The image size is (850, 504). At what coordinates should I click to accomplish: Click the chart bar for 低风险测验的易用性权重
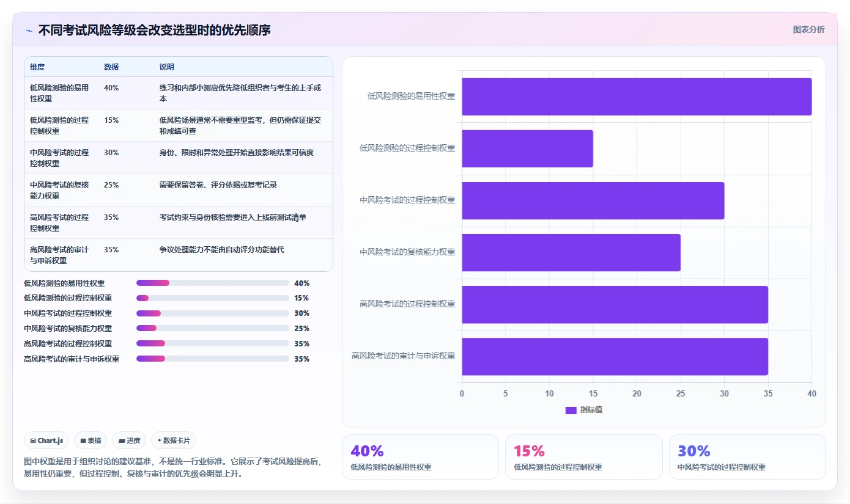[637, 97]
